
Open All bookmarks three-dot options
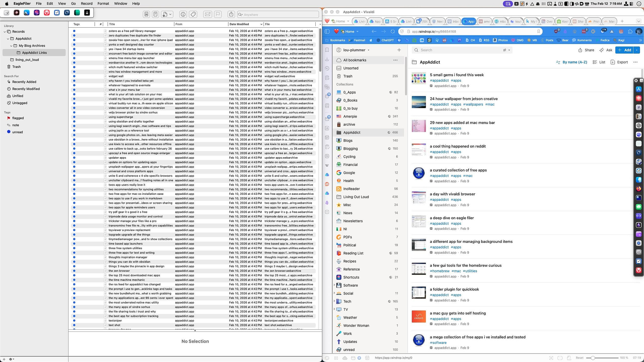pos(395,60)
